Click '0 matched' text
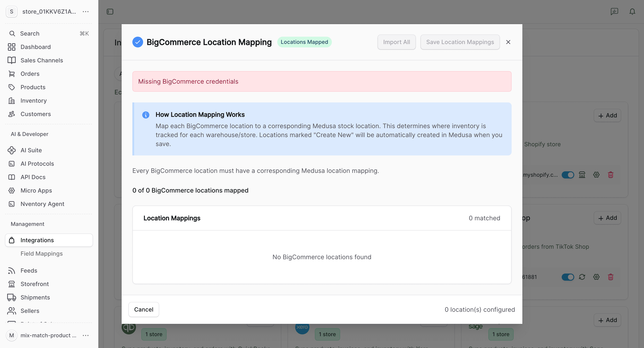644x348 pixels. tap(484, 218)
